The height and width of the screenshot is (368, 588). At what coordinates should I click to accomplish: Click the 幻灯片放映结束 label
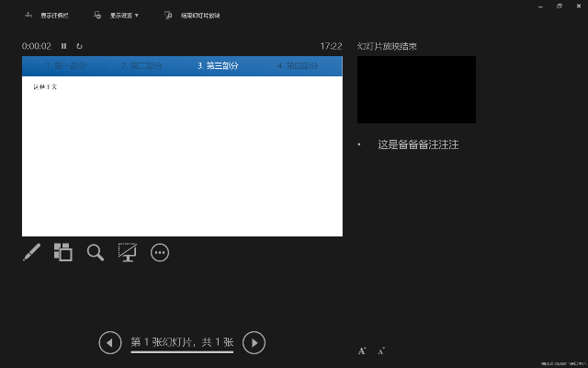click(x=387, y=46)
